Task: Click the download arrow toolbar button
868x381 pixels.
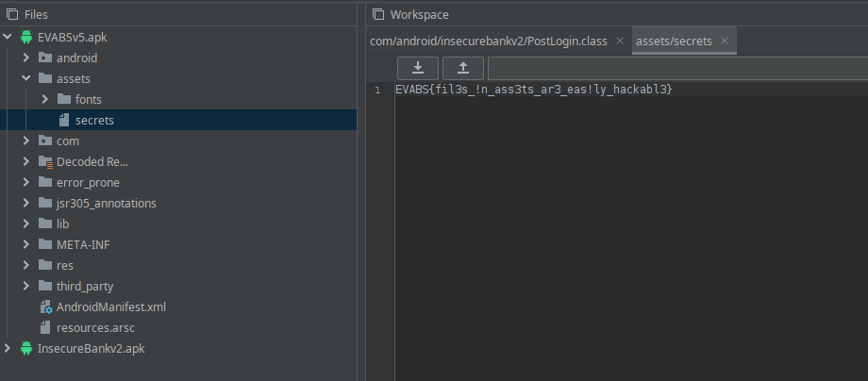Action: tap(418, 68)
